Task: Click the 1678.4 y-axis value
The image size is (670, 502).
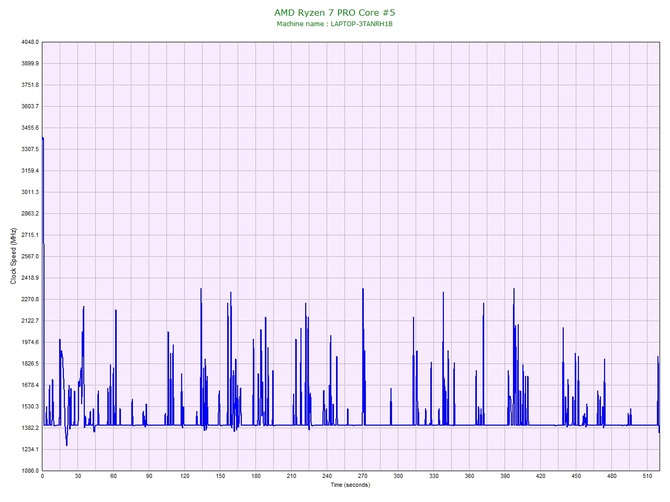Action: tap(30, 385)
